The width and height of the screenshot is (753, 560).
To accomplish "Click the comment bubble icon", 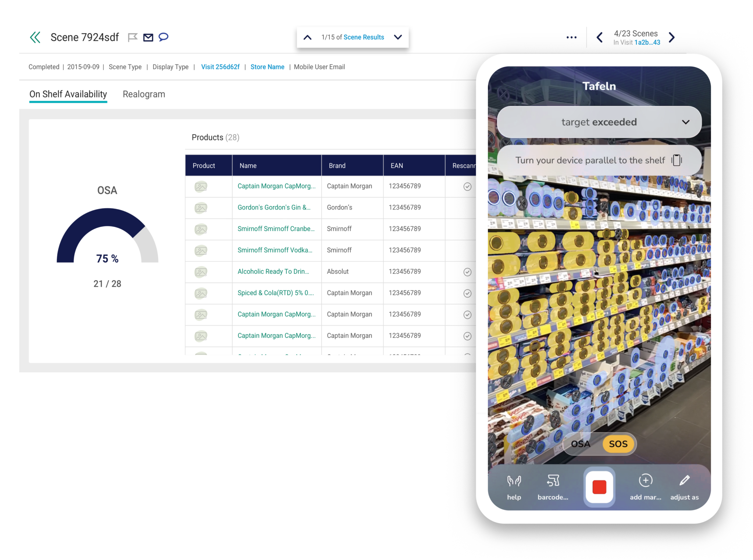I will click(163, 37).
